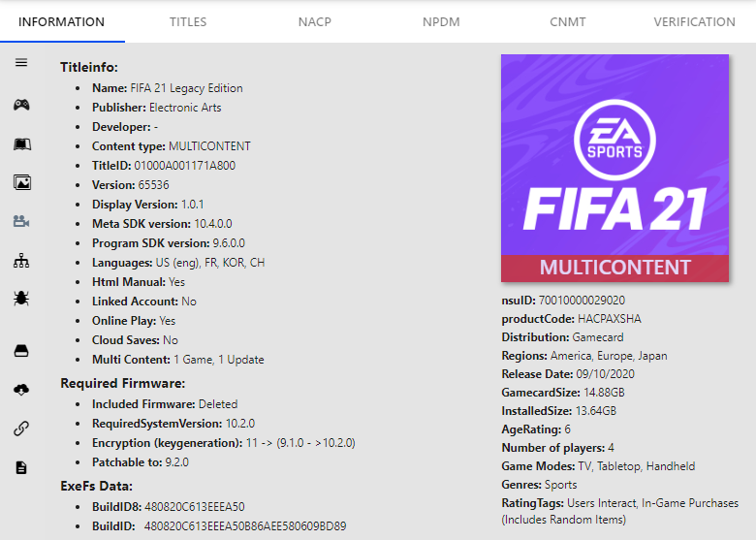756x540 pixels.
Task: Switch to the NACP tab
Action: [315, 21]
